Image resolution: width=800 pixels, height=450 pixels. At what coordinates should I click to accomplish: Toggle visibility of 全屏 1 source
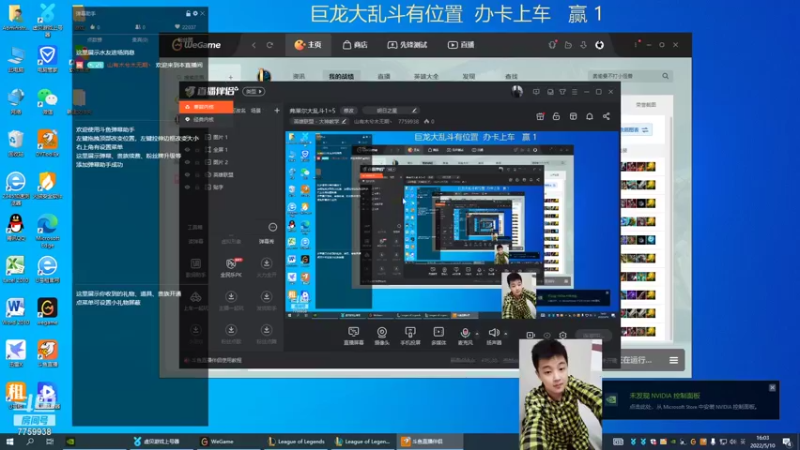[x=187, y=149]
